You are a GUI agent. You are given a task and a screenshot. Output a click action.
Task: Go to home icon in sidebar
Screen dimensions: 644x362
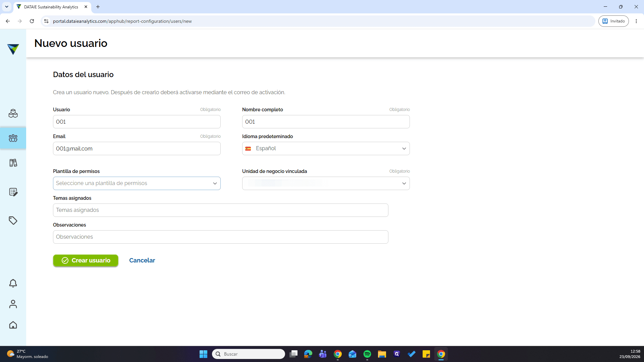pos(13,325)
